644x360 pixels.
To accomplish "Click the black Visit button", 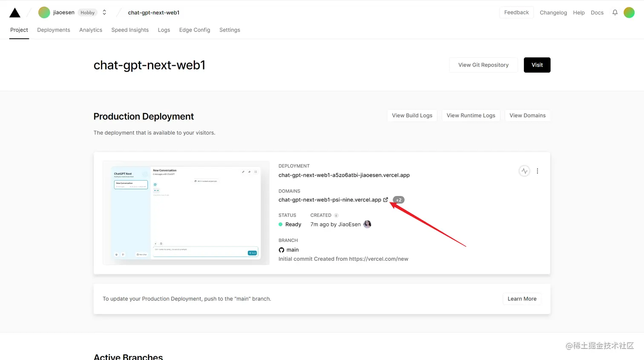I will 537,65.
